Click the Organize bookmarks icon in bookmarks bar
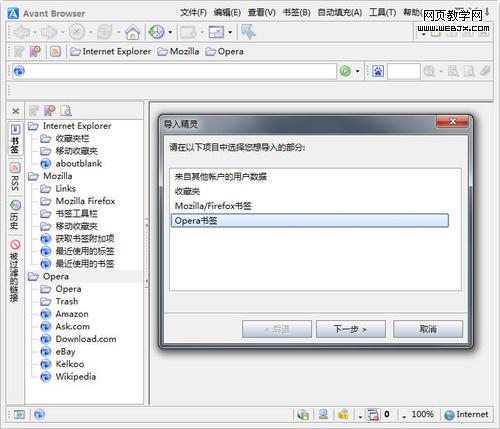The image size is (500, 429). pos(35,52)
